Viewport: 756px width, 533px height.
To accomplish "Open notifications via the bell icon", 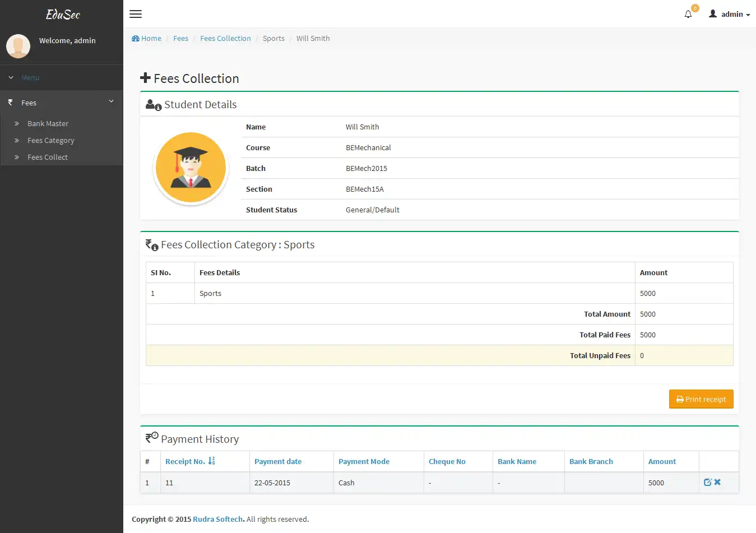I will [x=688, y=13].
